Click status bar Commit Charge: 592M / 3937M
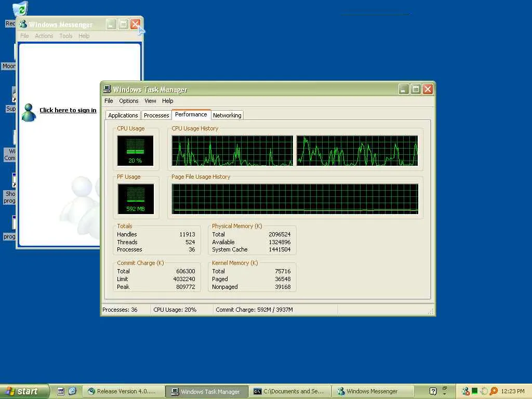 [x=254, y=310]
